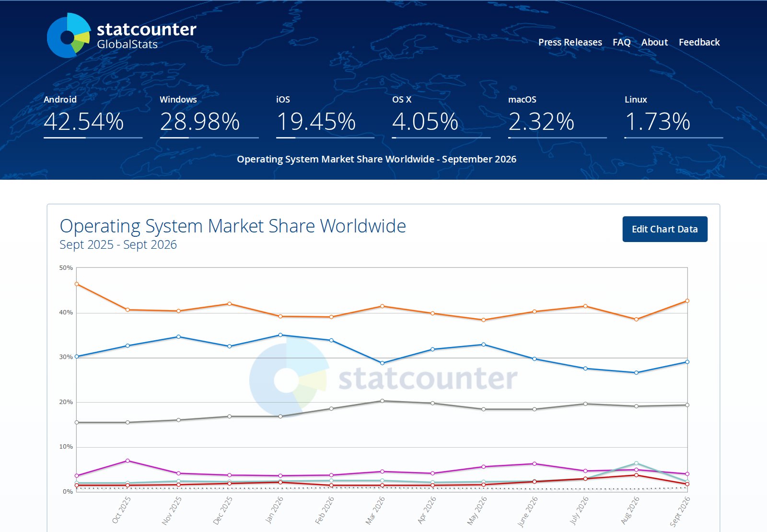Click gray iOS data point at July 2026

tap(585, 404)
